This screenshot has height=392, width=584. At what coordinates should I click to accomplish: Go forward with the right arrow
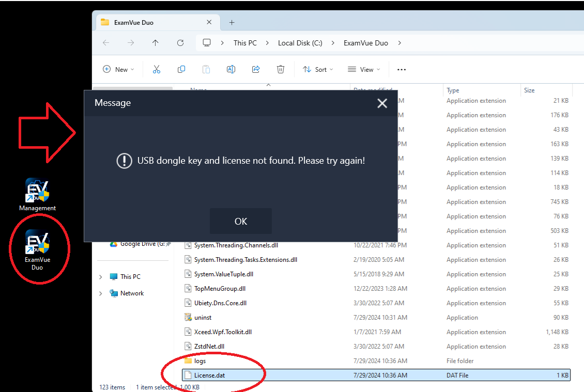pos(131,43)
